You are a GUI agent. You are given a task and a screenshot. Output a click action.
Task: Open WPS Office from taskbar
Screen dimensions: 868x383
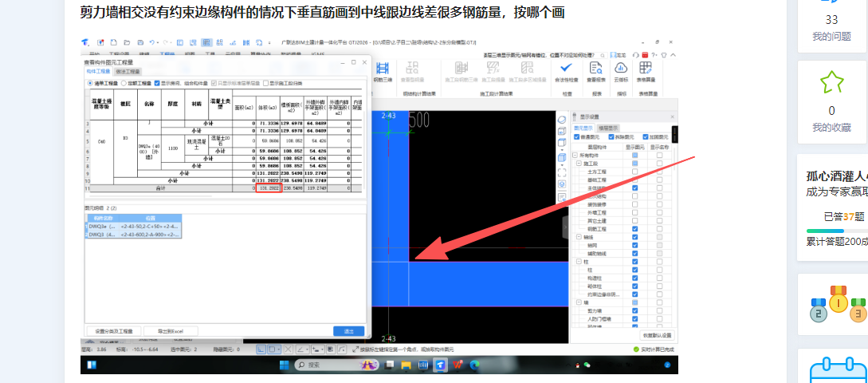(458, 365)
